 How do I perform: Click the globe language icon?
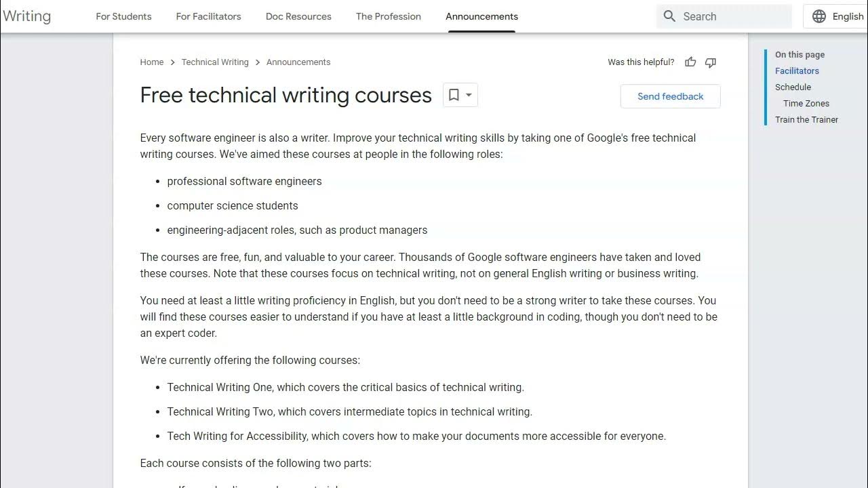[819, 16]
